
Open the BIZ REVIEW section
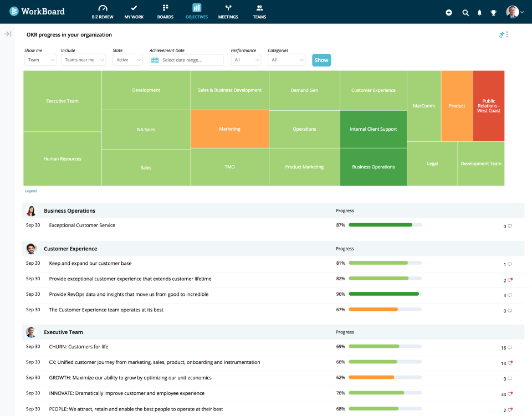point(103,11)
